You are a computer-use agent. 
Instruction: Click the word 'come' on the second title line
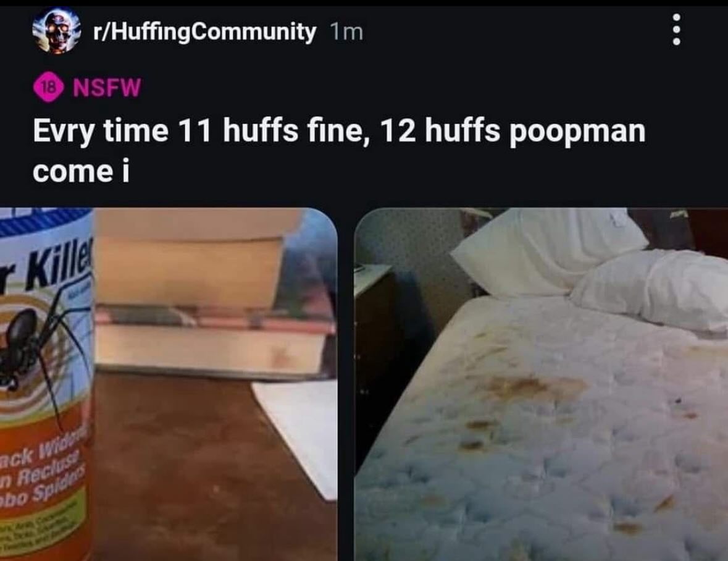coord(73,171)
